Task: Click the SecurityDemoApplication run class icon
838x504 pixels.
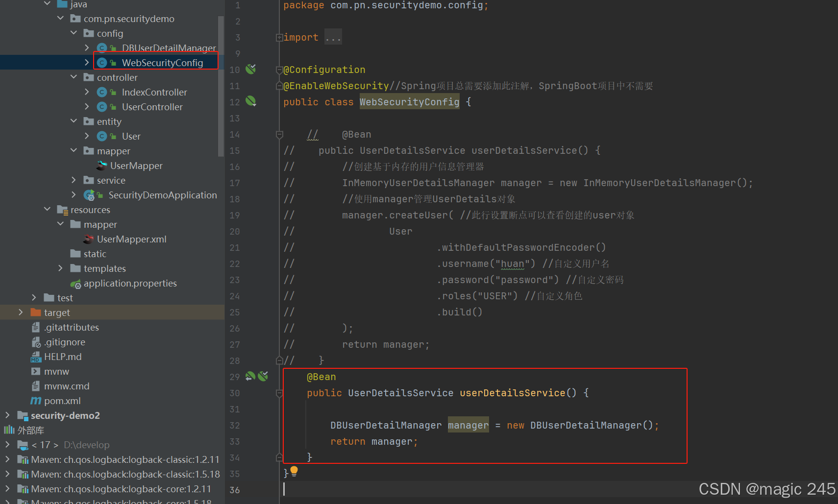Action: click(89, 194)
